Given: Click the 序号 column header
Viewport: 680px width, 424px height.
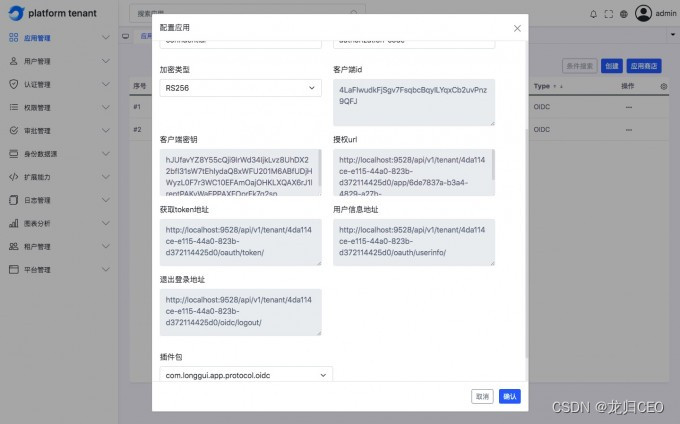Looking at the screenshot, I should (x=140, y=86).
